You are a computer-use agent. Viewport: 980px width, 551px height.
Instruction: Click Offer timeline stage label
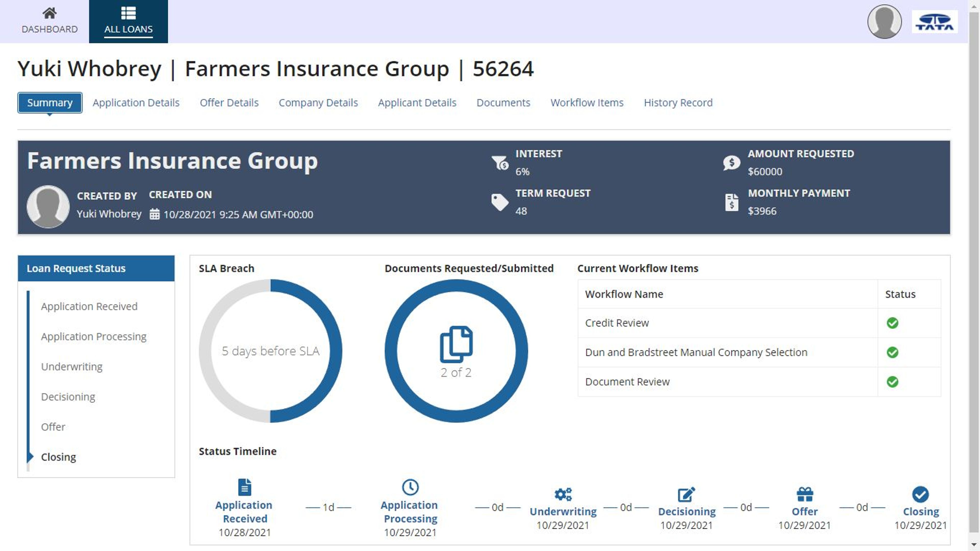coord(805,511)
